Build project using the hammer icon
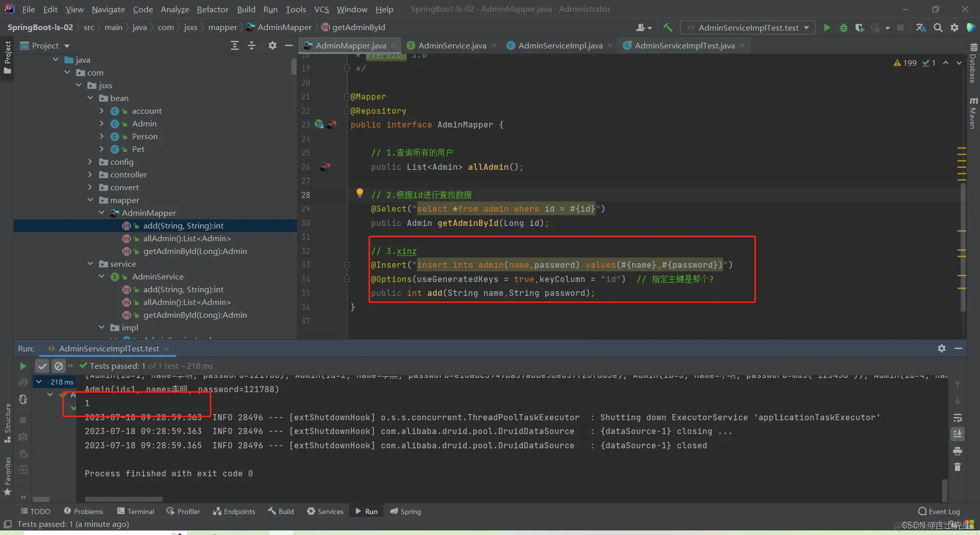The image size is (980, 535). tap(668, 28)
